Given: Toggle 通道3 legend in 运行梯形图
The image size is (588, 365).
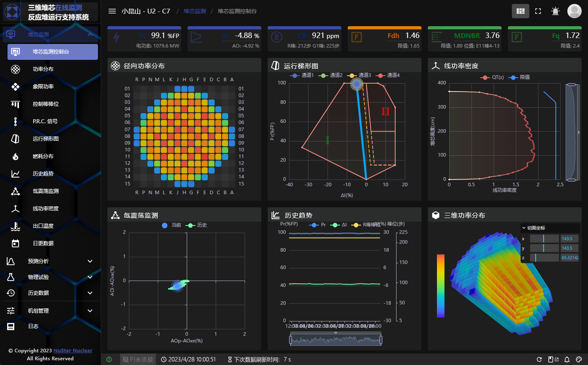Looking at the screenshot, I should pos(359,75).
